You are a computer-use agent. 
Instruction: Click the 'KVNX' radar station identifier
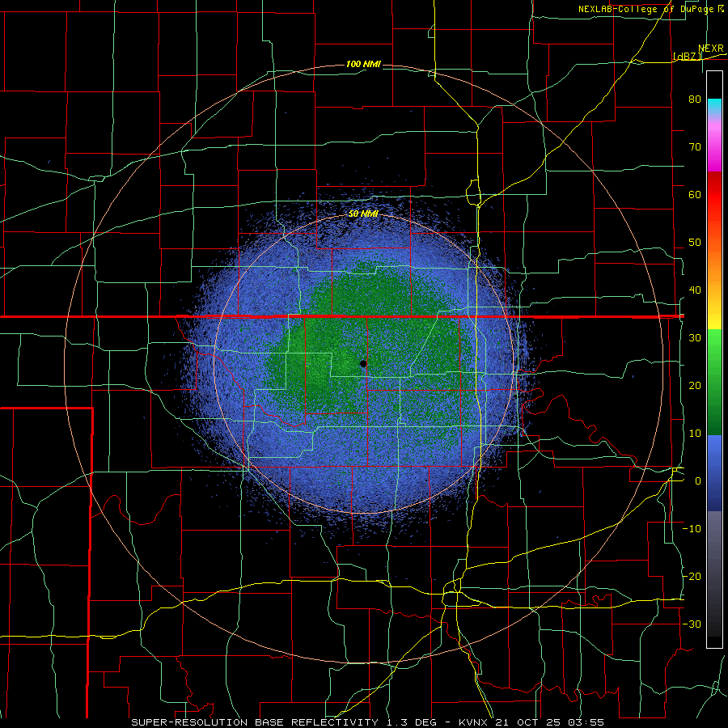473,722
